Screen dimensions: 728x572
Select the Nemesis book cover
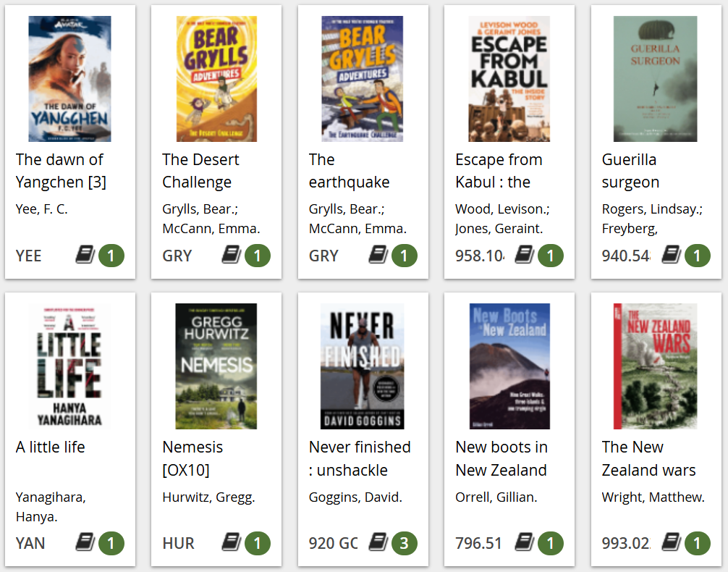click(216, 366)
